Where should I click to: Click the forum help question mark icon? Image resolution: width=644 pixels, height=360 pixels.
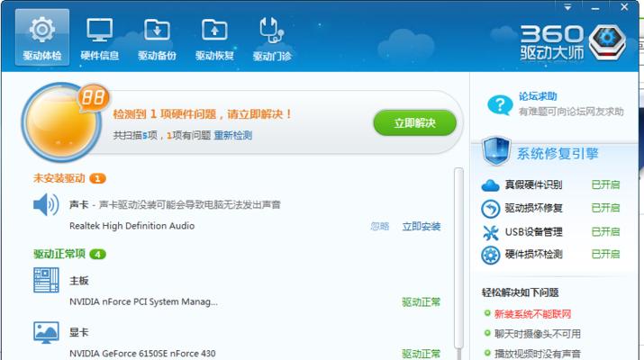pos(500,105)
